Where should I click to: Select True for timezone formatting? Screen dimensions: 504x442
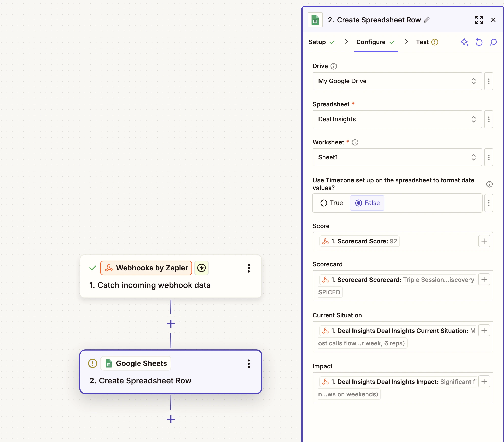point(331,203)
